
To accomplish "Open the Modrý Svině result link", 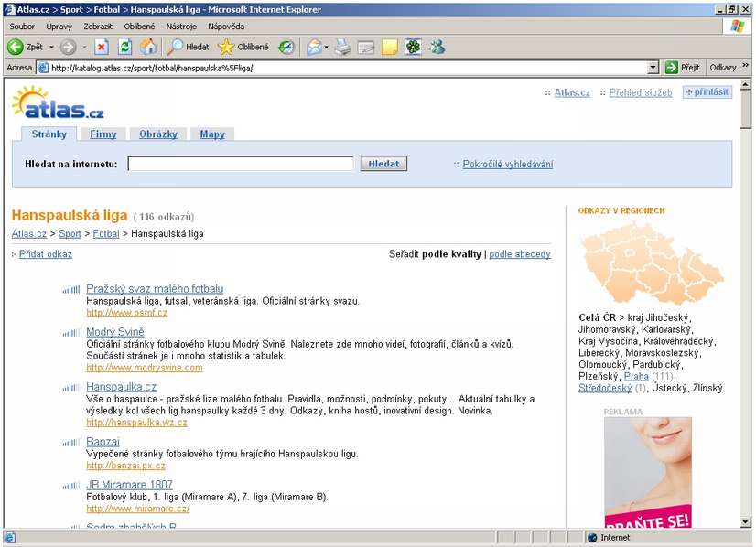I will click(115, 331).
